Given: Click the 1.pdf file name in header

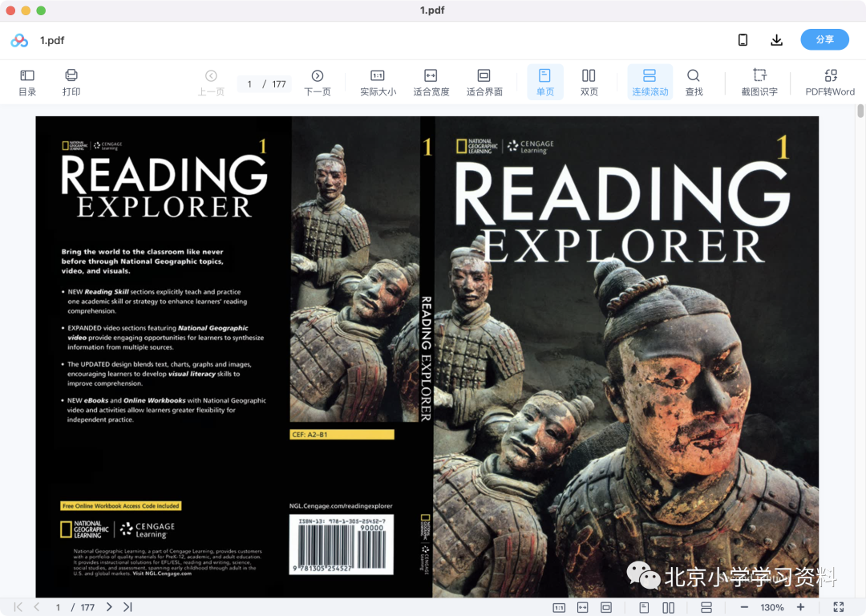Looking at the screenshot, I should click(x=52, y=40).
